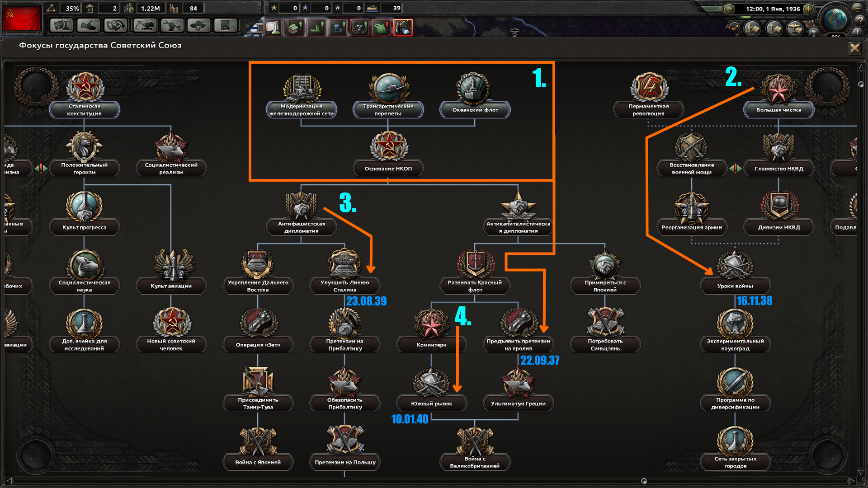The image size is (868, 488).
Task: Increase game speed with the plus button
Action: (x=808, y=9)
